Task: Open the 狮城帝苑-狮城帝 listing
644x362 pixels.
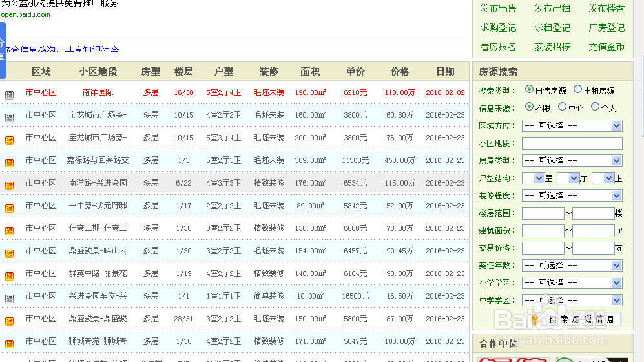Action: 98,341
